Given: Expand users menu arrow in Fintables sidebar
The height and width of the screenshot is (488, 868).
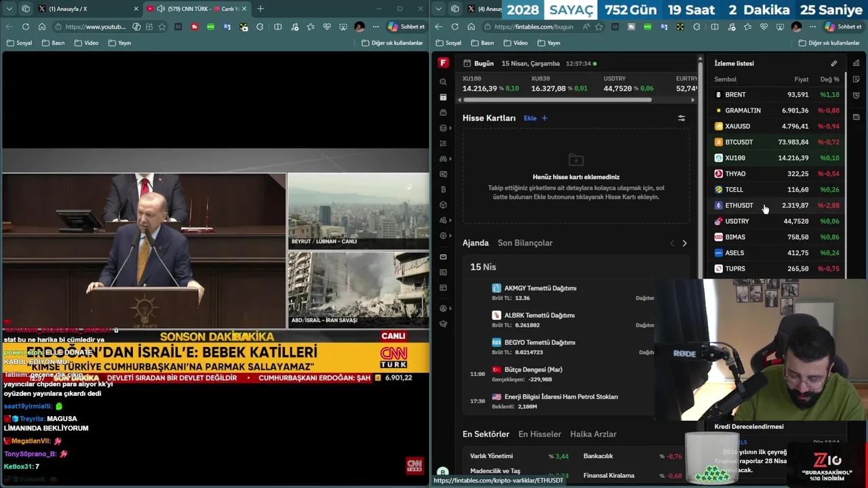Looking at the screenshot, I should coord(450,220).
